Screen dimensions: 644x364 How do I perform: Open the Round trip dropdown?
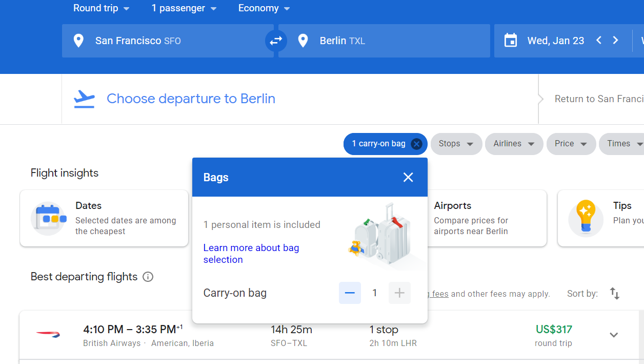click(x=101, y=8)
